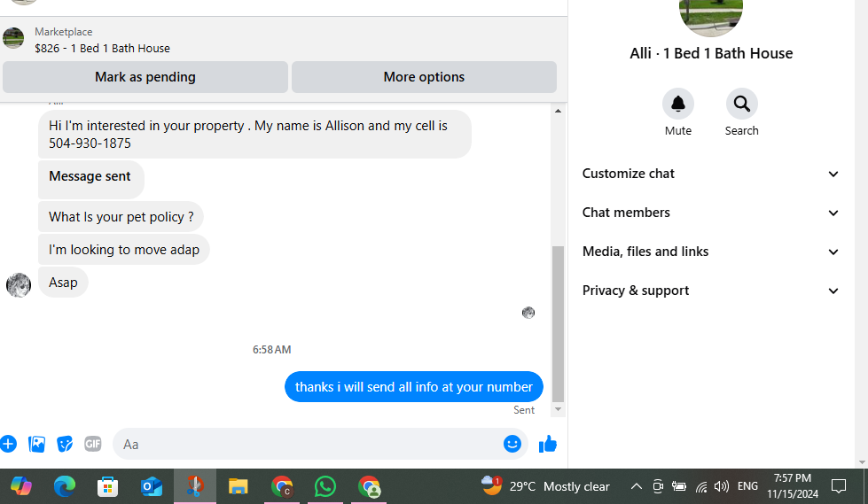Open Alli's profile picture beside Asap

[x=19, y=285]
